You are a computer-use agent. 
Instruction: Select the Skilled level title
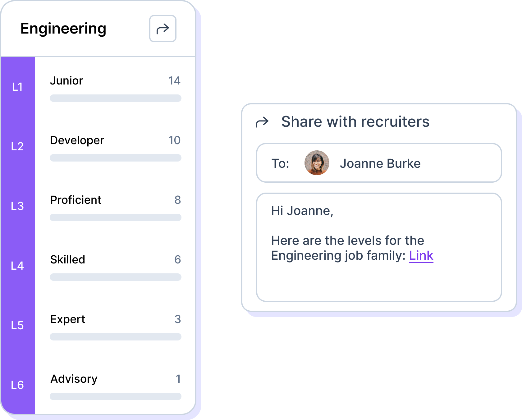pyautogui.click(x=68, y=260)
